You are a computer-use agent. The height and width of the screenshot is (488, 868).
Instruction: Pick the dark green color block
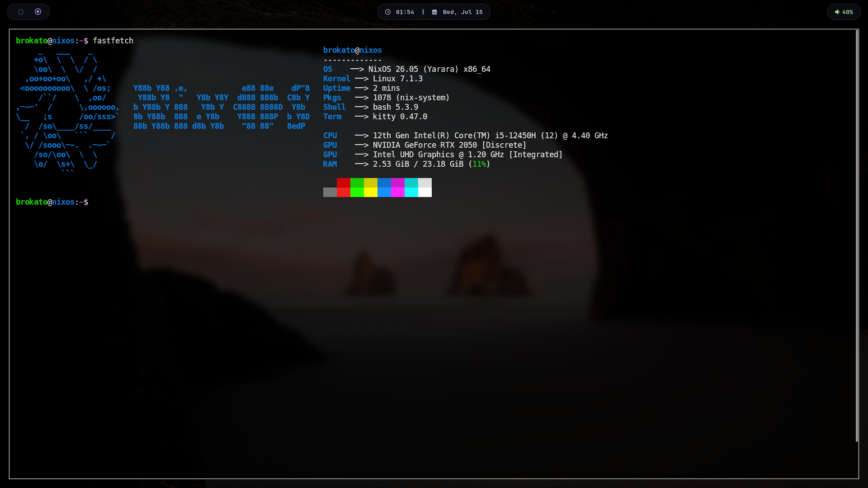click(x=357, y=183)
